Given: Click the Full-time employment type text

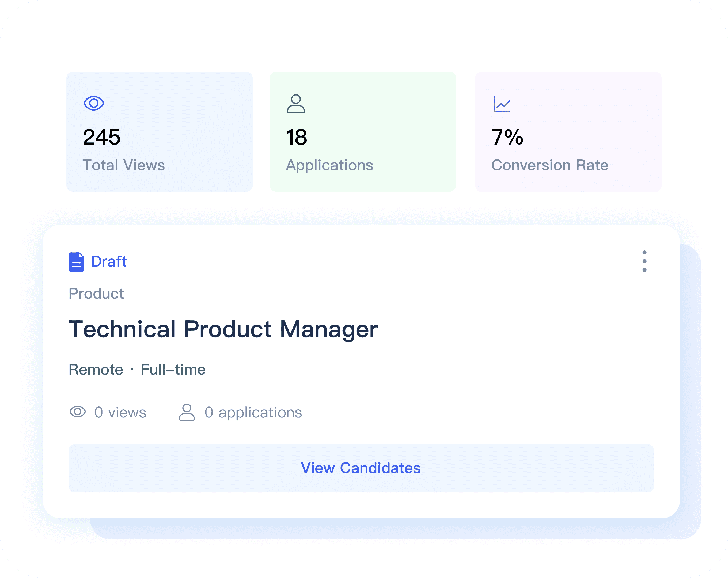Looking at the screenshot, I should click(x=173, y=369).
